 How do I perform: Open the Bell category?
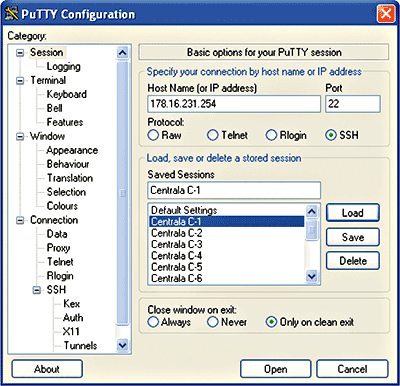tap(55, 108)
